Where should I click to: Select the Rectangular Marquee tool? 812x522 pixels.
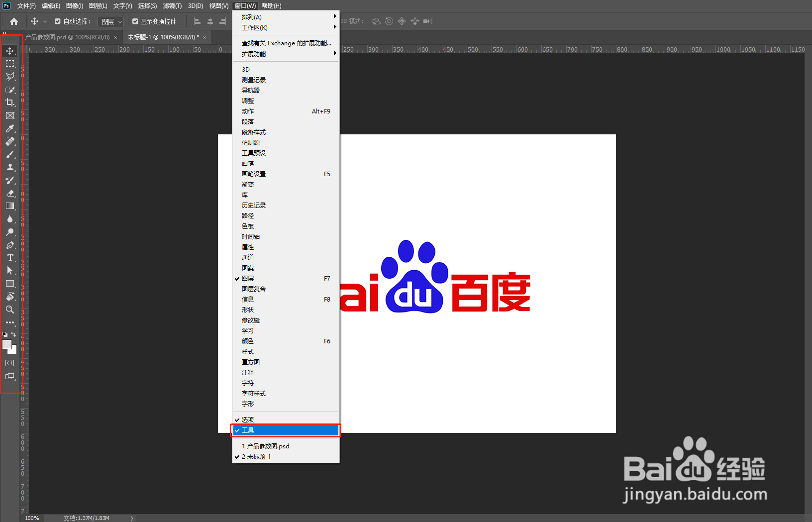click(10, 64)
